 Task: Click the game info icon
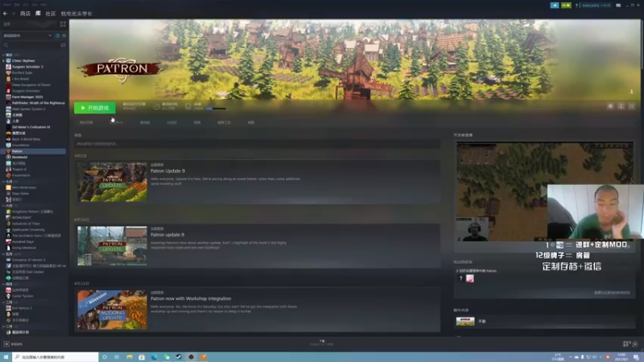621,106
